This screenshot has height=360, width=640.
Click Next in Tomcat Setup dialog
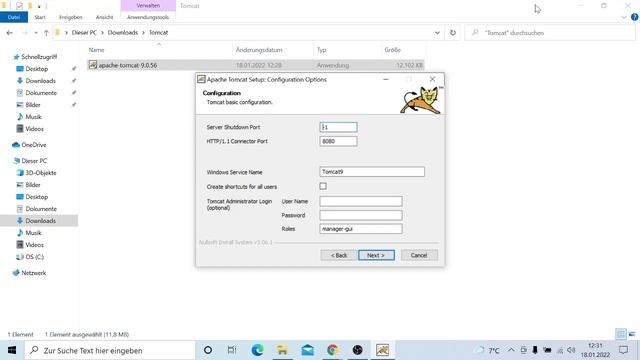pyautogui.click(x=376, y=255)
